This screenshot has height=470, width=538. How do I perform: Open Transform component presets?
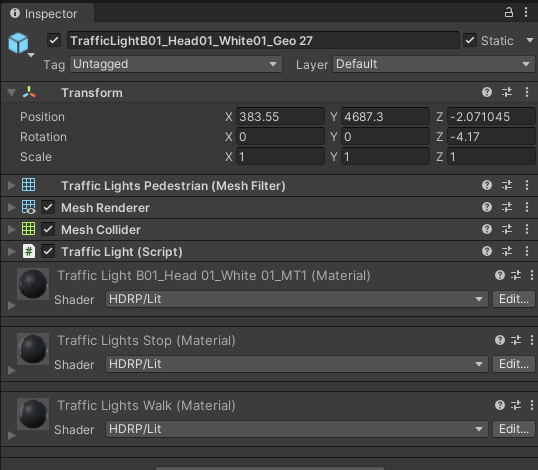coord(507,92)
